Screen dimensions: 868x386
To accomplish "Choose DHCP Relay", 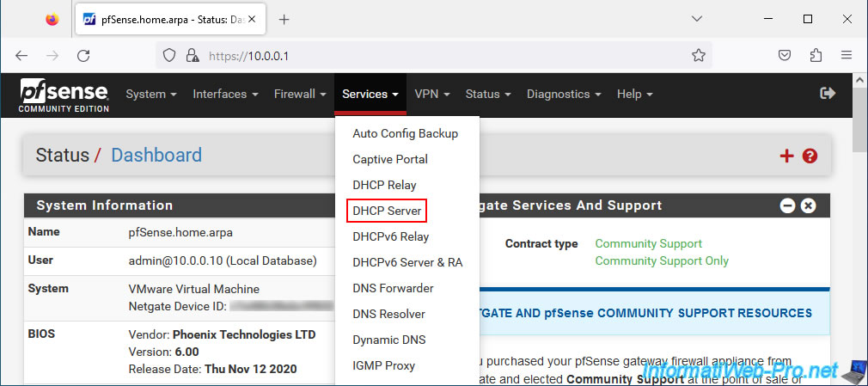I will tap(384, 185).
